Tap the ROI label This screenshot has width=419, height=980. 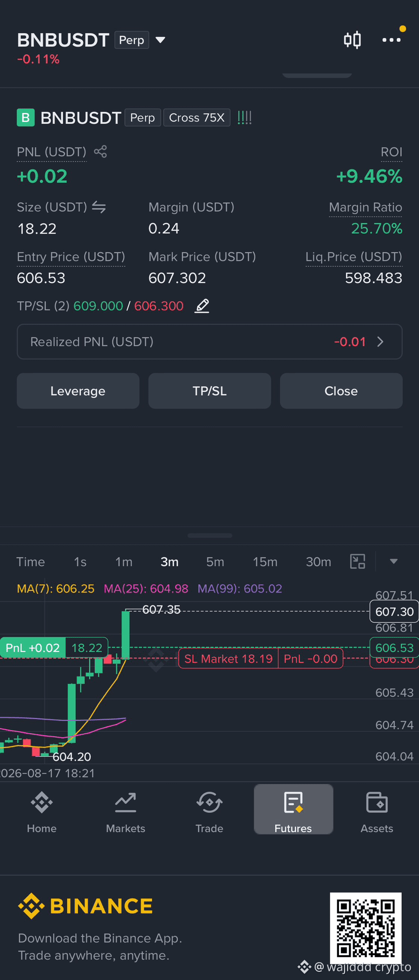[391, 152]
